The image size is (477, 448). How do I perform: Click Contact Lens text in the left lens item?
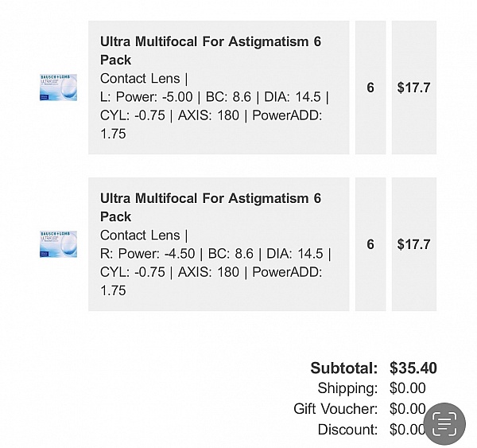click(x=140, y=79)
